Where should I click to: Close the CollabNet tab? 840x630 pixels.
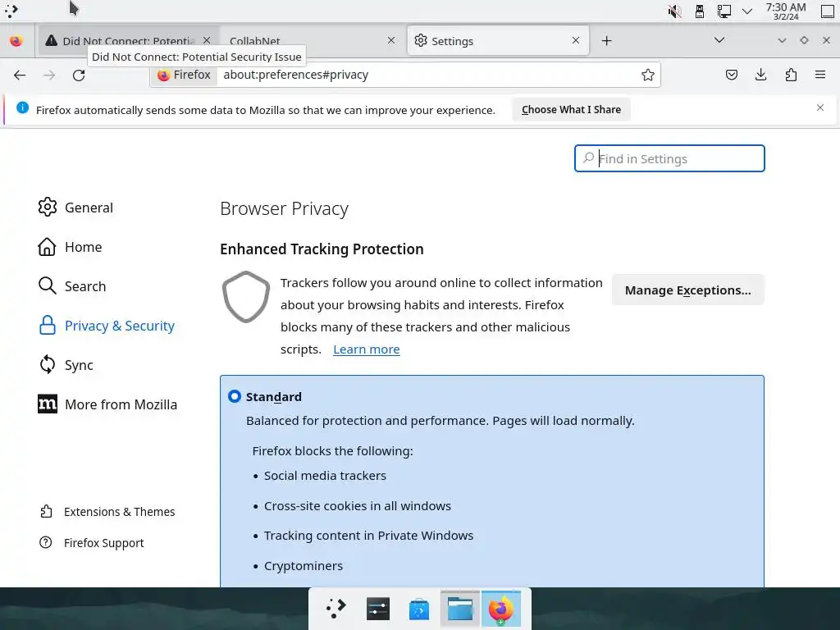coord(391,40)
